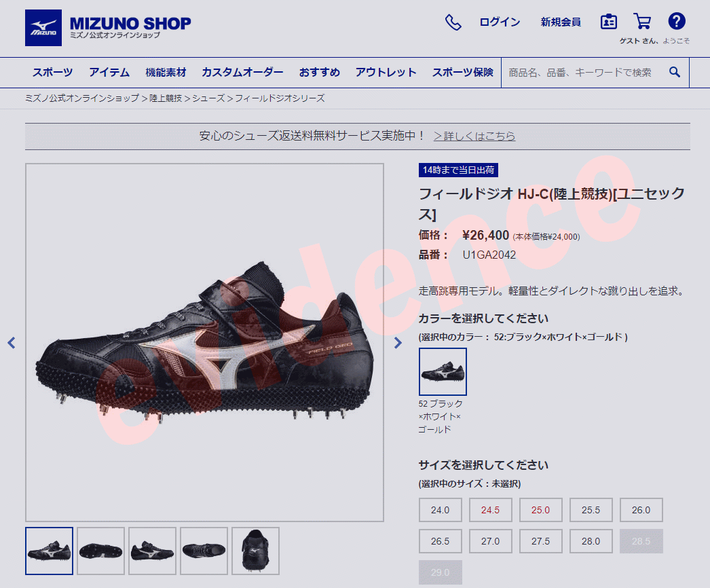This screenshot has height=588, width=710.
Task: Click the phone contact icon
Action: [453, 22]
